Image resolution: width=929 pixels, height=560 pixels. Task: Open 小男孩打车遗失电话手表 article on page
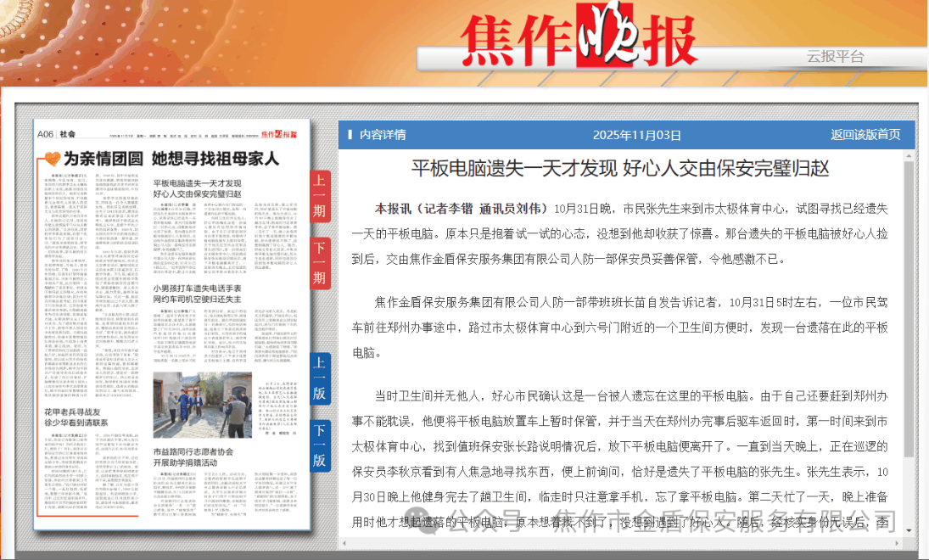[x=197, y=293]
